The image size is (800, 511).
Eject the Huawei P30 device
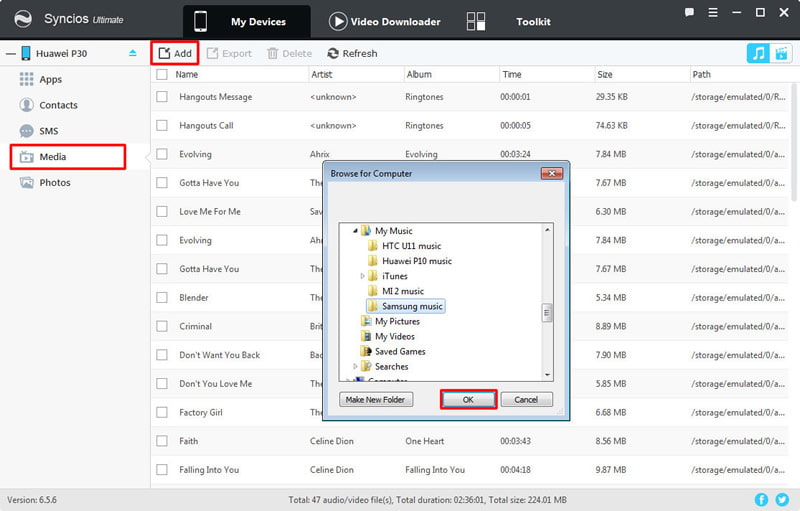(x=133, y=53)
